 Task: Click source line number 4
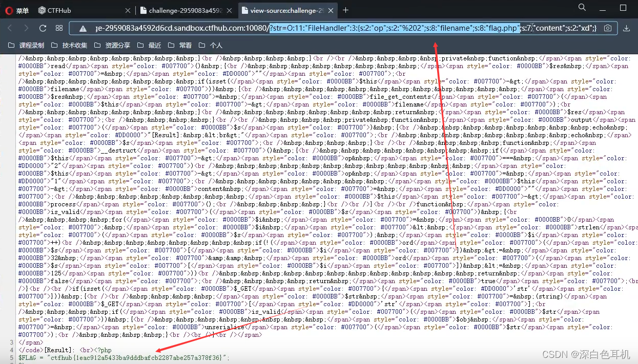pos(12,350)
